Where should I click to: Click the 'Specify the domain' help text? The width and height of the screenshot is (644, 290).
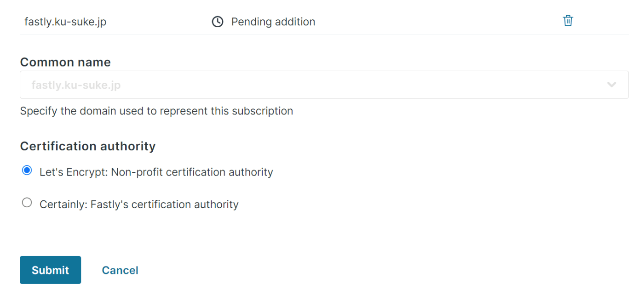156,111
